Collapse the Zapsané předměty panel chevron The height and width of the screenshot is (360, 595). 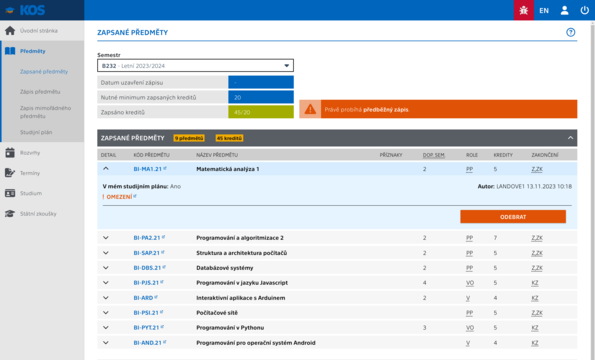570,138
